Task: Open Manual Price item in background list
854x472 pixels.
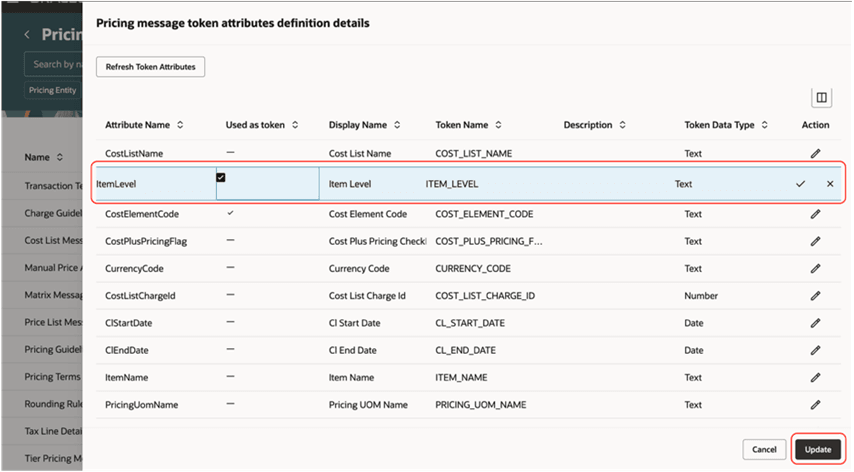Action: pyautogui.click(x=53, y=268)
